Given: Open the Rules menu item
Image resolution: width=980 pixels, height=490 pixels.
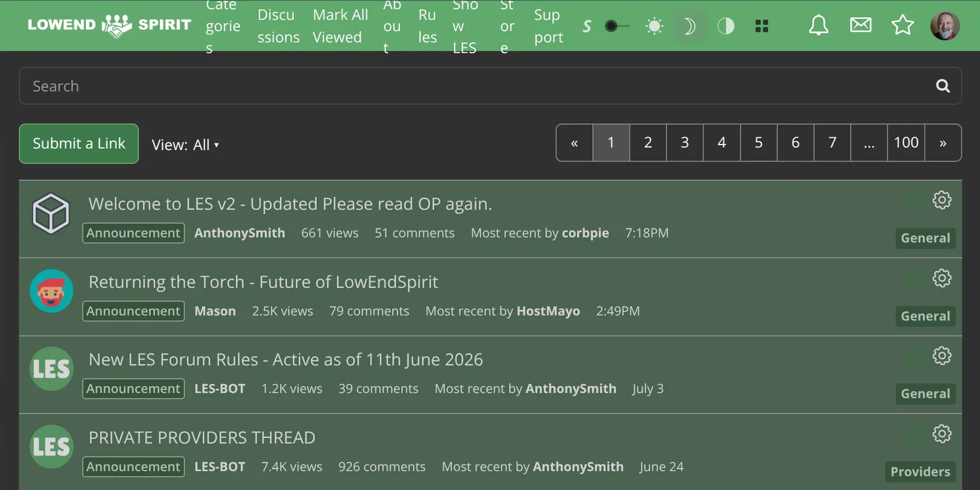Looking at the screenshot, I should pyautogui.click(x=428, y=26).
